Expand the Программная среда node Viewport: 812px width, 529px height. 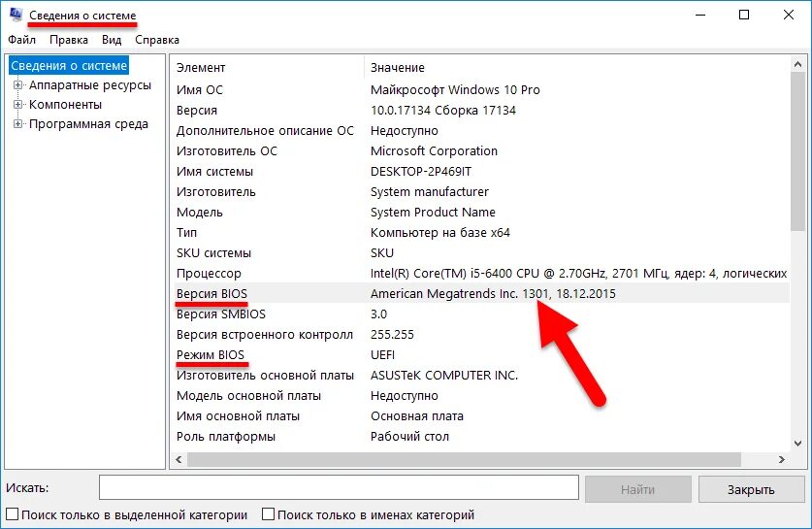point(17,124)
